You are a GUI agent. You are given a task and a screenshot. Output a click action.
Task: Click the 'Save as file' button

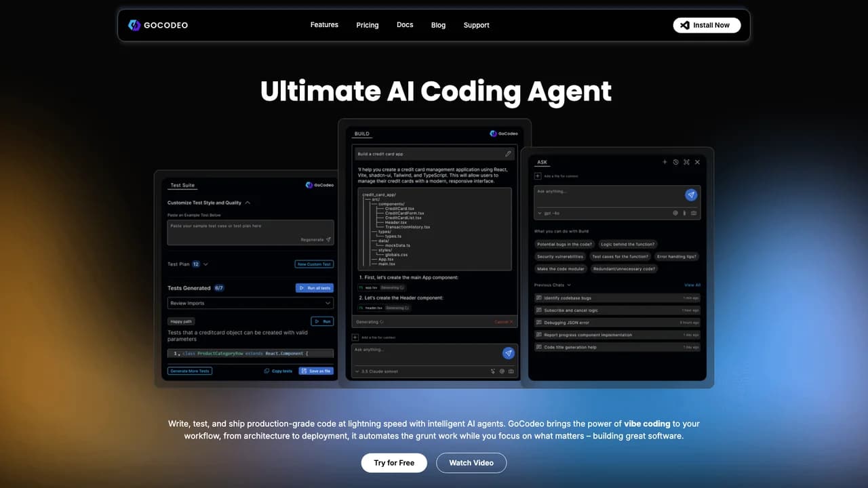tap(316, 371)
